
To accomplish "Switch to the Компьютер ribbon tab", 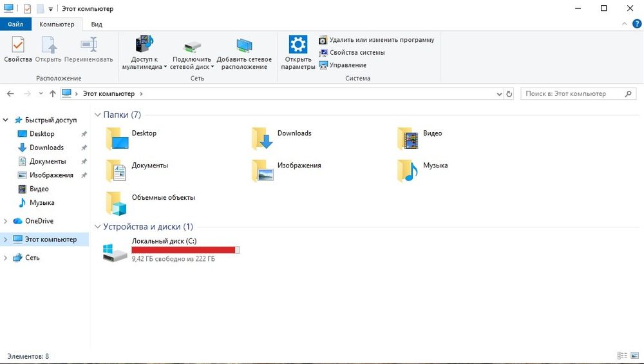I will click(x=57, y=24).
